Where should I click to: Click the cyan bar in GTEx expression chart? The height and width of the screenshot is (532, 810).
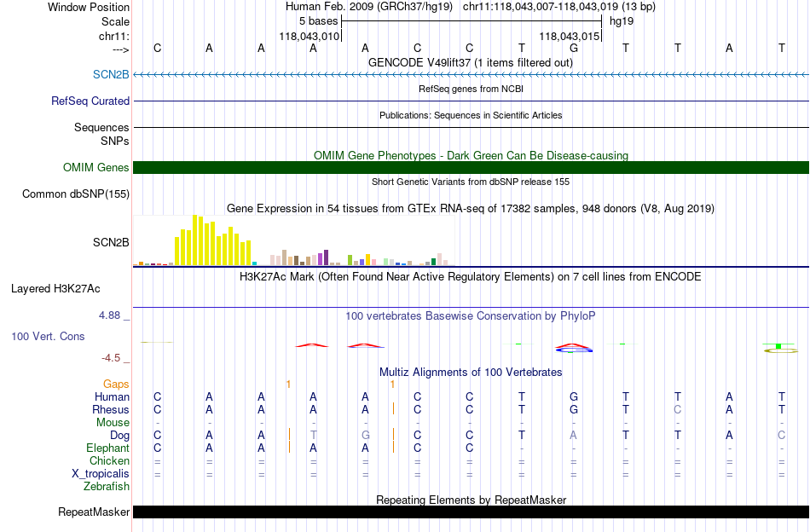[254, 263]
